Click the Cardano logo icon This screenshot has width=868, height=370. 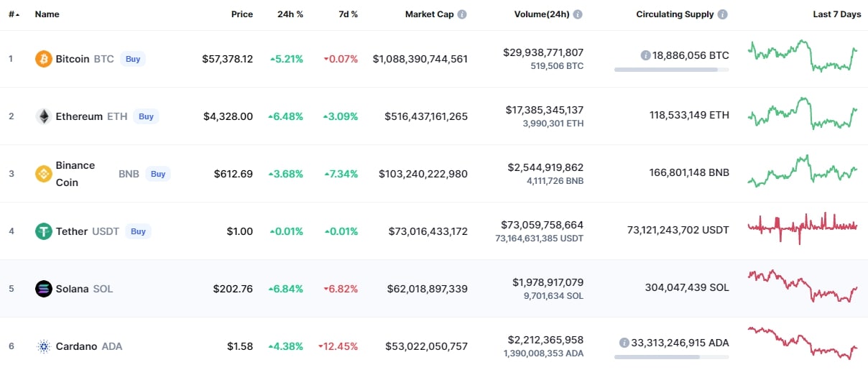[x=44, y=346]
